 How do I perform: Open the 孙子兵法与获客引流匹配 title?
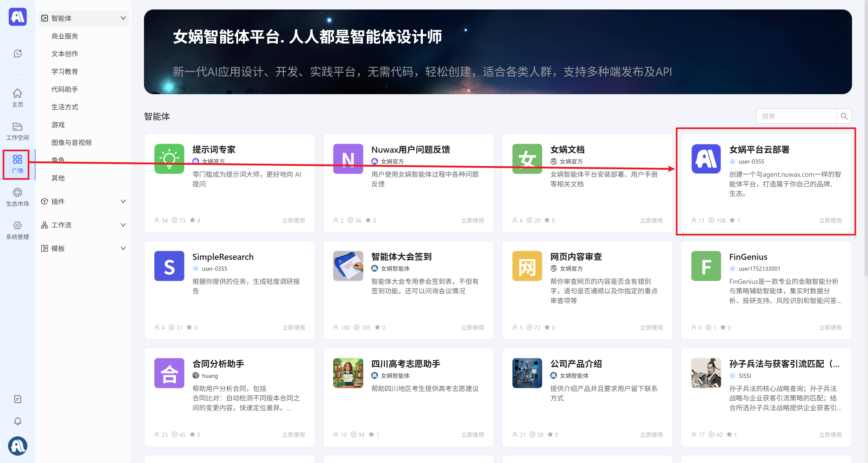784,364
